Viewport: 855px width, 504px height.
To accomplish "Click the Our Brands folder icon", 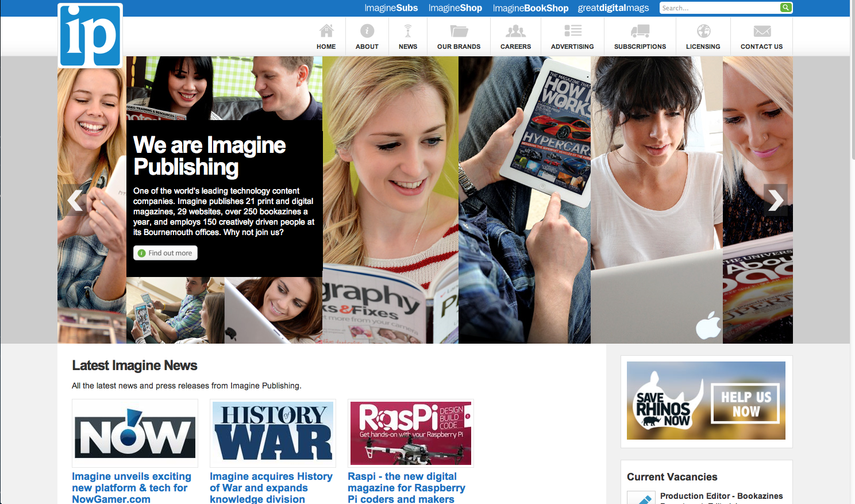I will pyautogui.click(x=459, y=30).
